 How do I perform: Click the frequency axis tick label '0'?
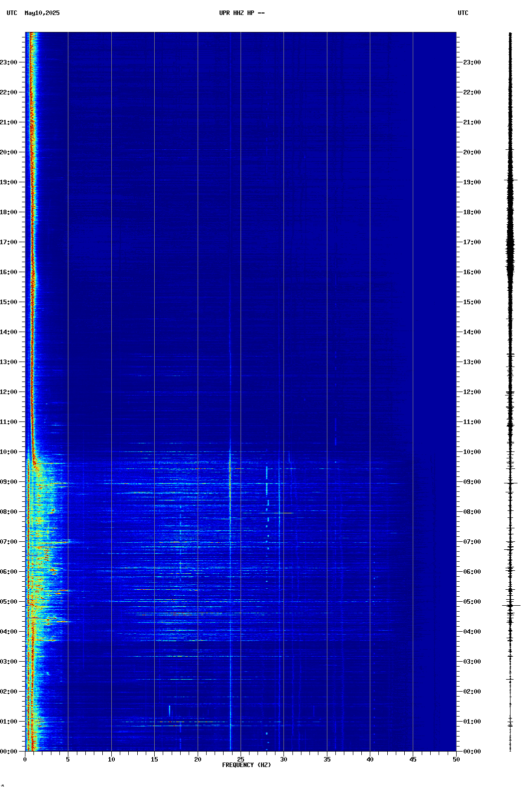coord(25,760)
